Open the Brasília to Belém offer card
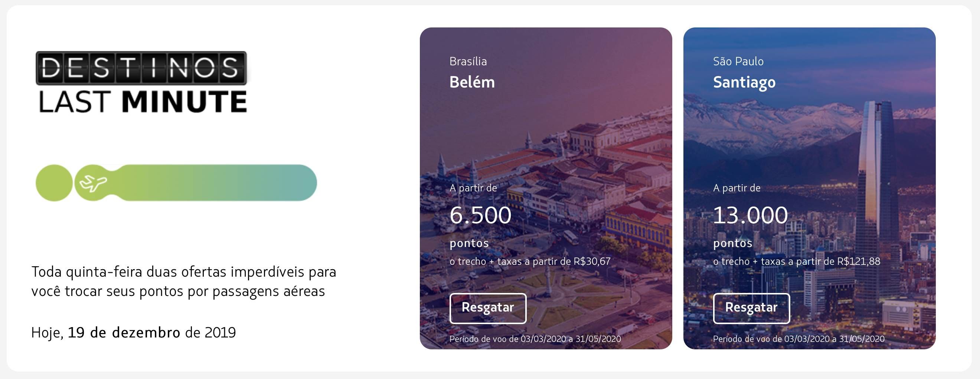 point(546,188)
